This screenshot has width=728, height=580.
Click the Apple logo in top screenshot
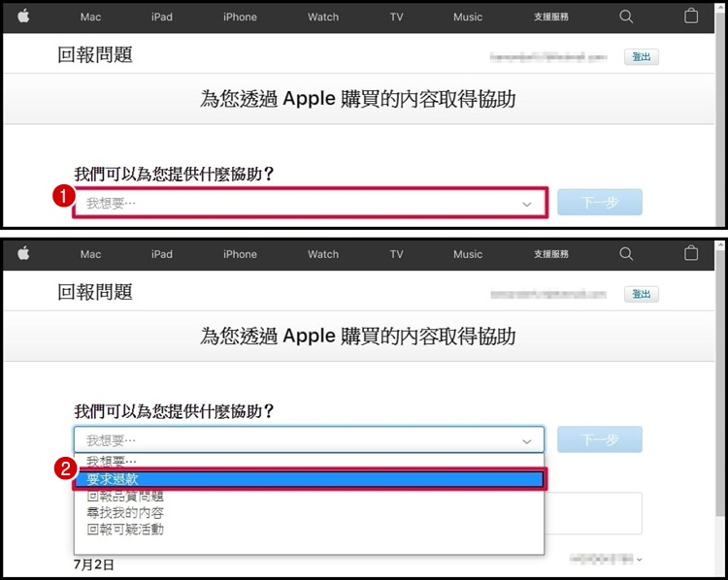tap(23, 16)
